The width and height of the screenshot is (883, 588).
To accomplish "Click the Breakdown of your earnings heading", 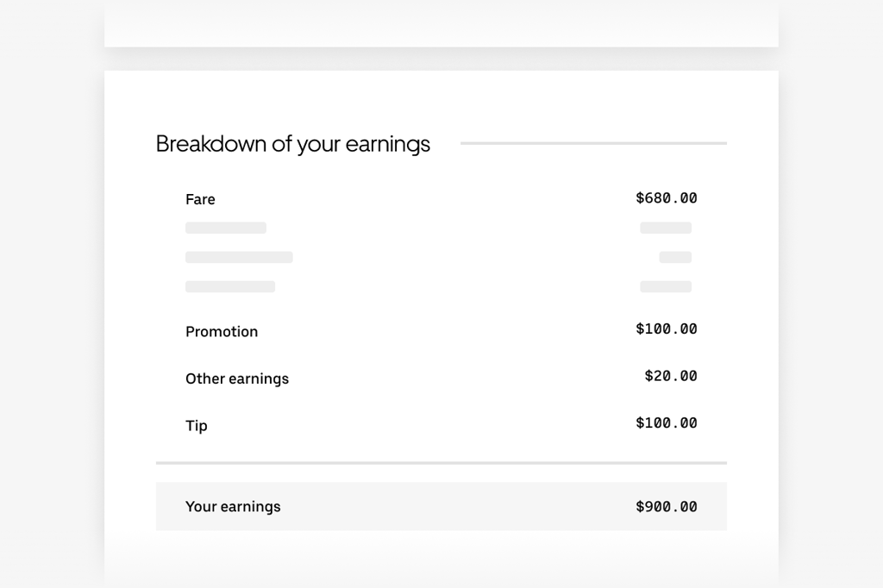I will (293, 144).
